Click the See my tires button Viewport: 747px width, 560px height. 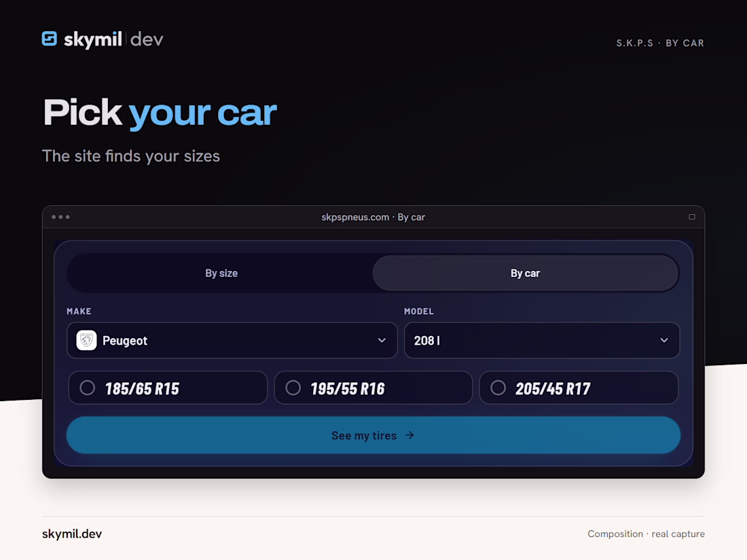[x=373, y=435]
